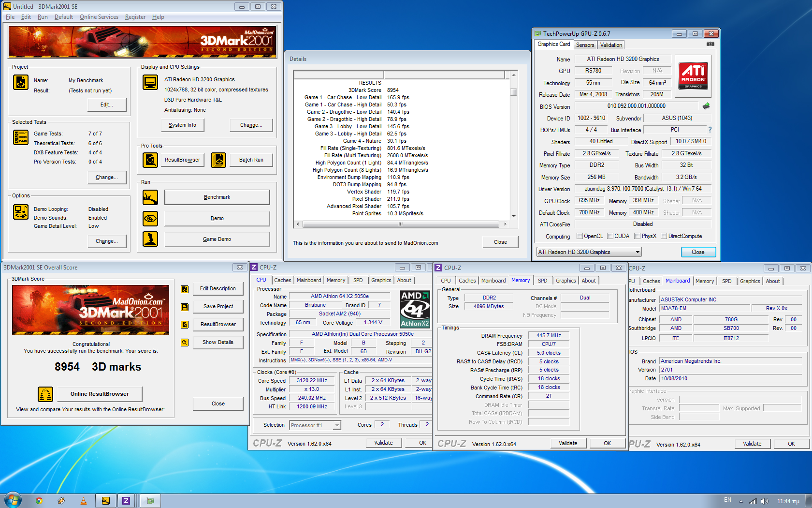
Task: Switch to the Caches tab in first CPU-Z
Action: coord(282,280)
